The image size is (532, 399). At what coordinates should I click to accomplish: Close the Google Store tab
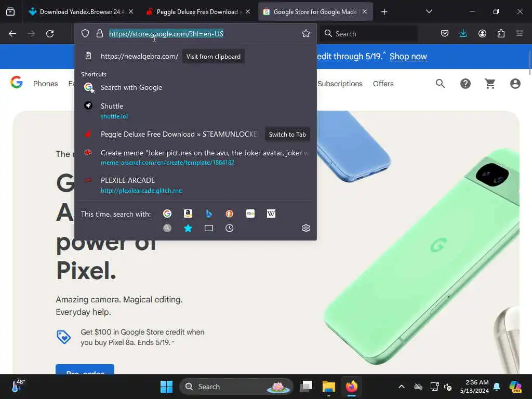365,11
